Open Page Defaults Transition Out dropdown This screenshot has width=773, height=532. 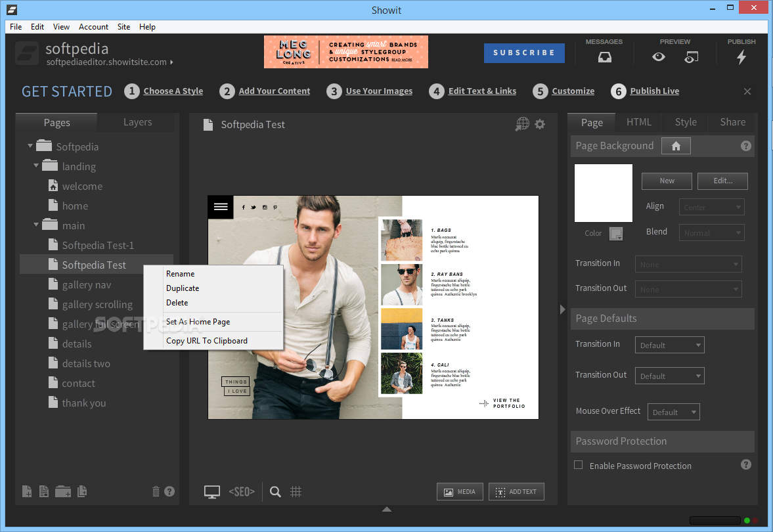pyautogui.click(x=669, y=376)
